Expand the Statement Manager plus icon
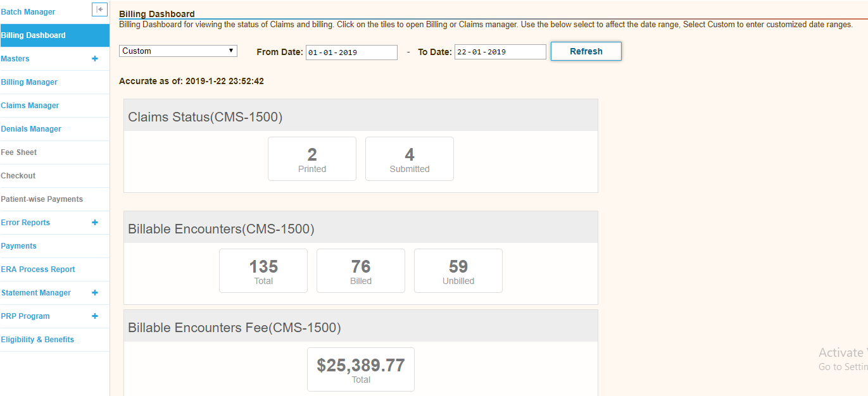868x396 pixels. pyautogui.click(x=95, y=293)
